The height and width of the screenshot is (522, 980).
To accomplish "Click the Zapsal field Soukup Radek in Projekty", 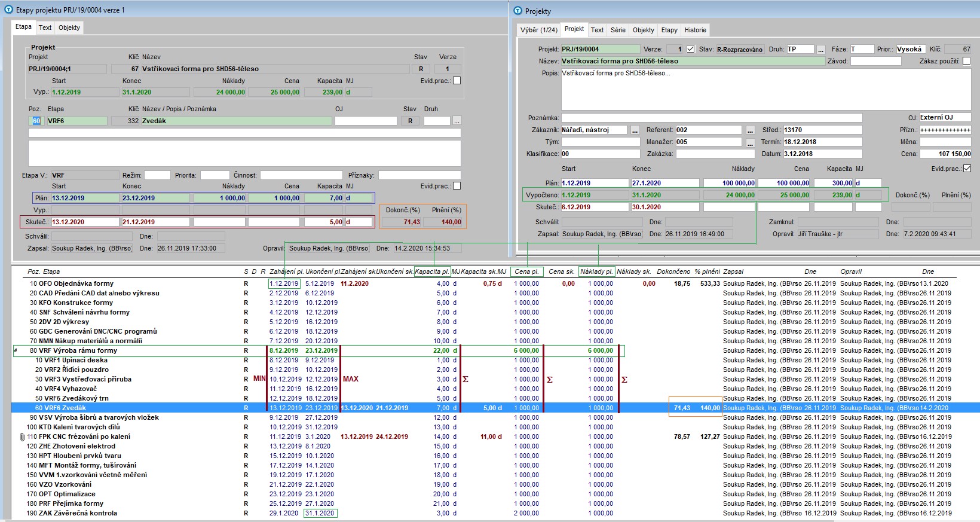I will (x=602, y=234).
